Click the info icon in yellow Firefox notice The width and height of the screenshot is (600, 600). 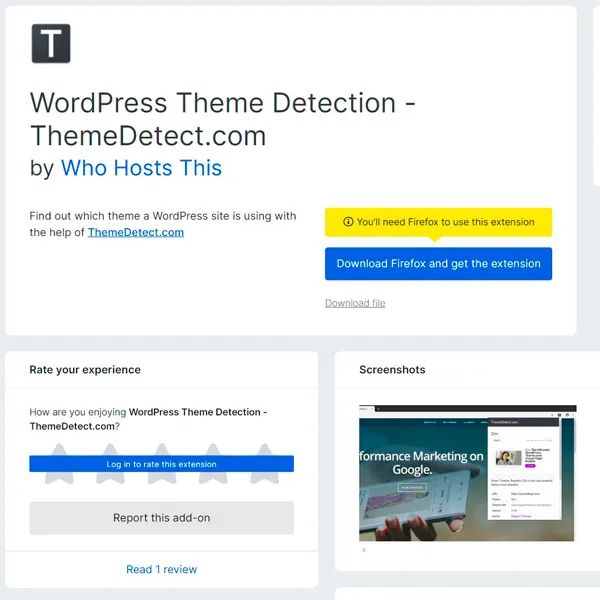click(348, 222)
